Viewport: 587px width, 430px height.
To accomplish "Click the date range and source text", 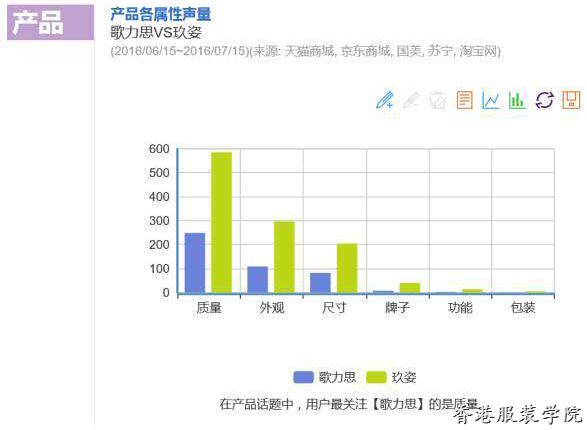I will (x=305, y=51).
